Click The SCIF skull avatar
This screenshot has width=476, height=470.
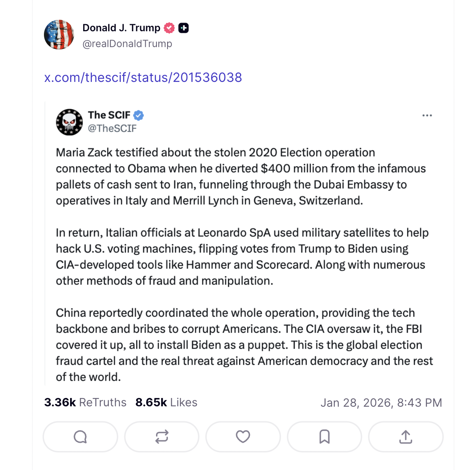[69, 122]
